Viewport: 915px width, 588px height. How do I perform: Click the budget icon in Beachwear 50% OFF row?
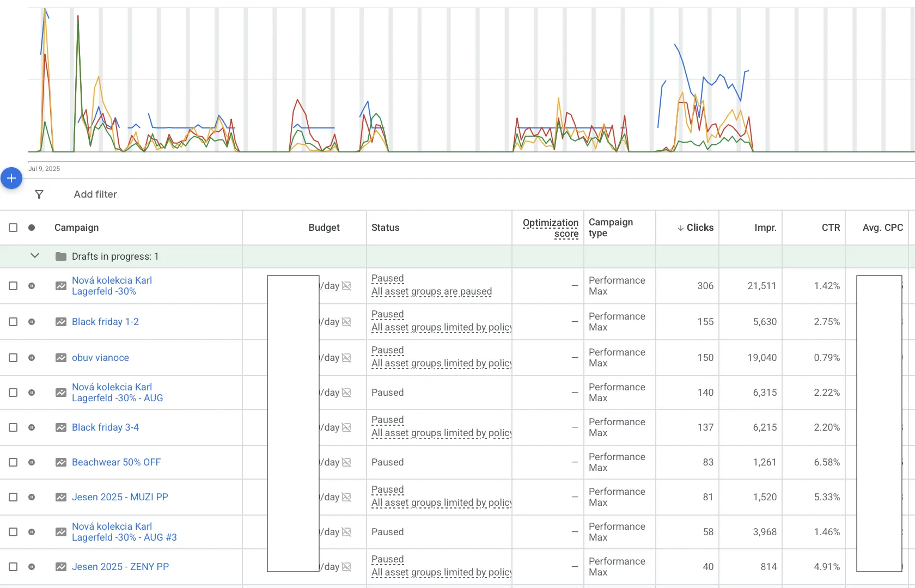346,462
